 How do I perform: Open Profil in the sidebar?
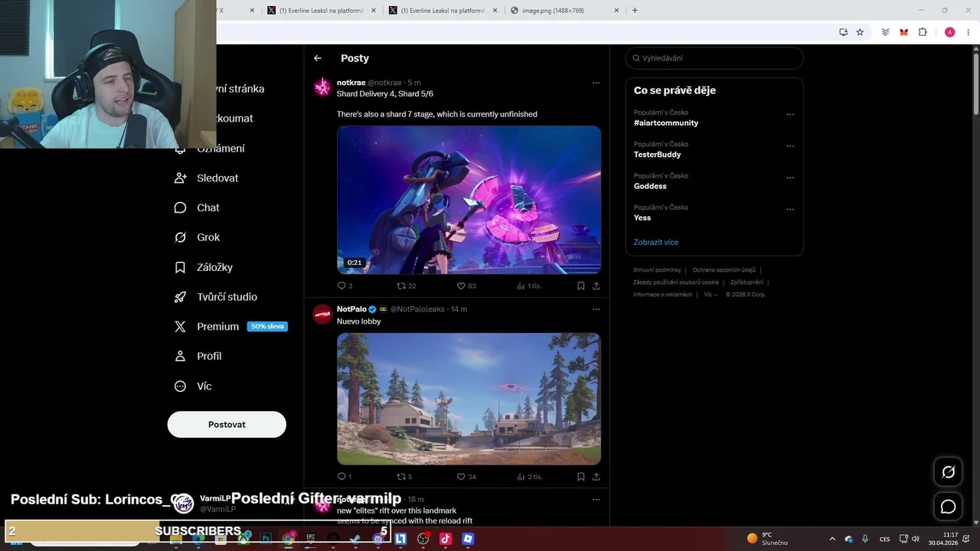tap(198, 356)
